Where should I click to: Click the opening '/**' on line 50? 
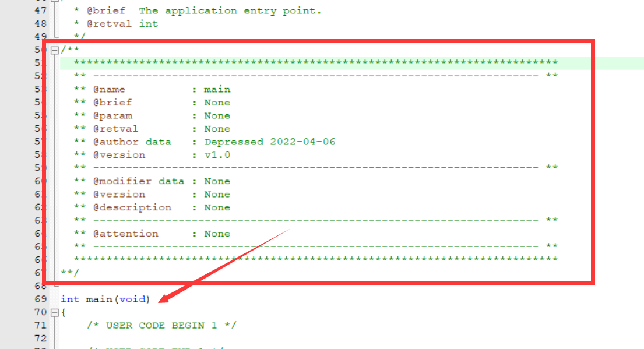70,50
